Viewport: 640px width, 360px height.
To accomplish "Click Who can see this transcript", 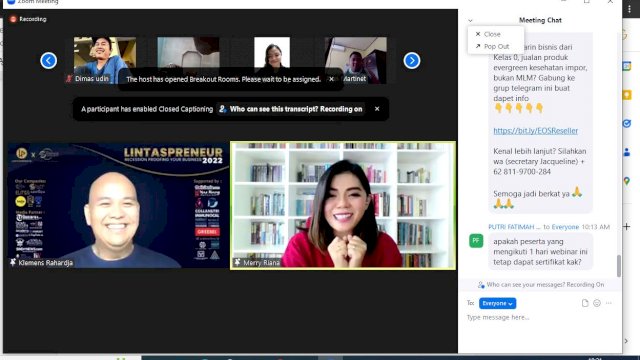I will (291, 109).
